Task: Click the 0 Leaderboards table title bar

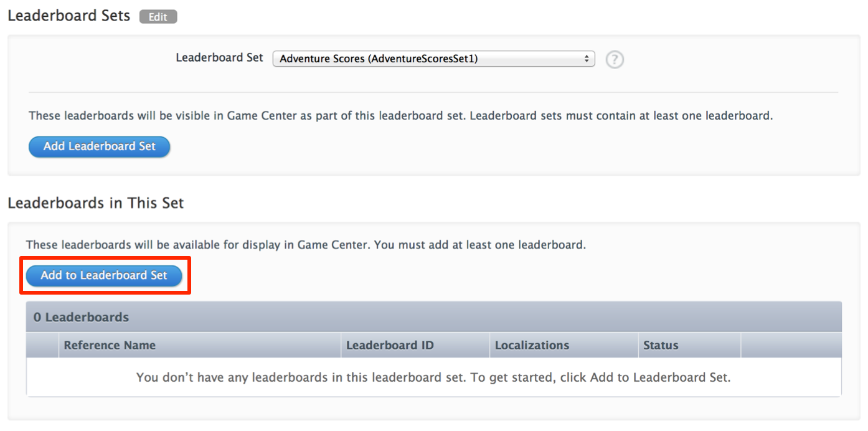Action: point(433,317)
